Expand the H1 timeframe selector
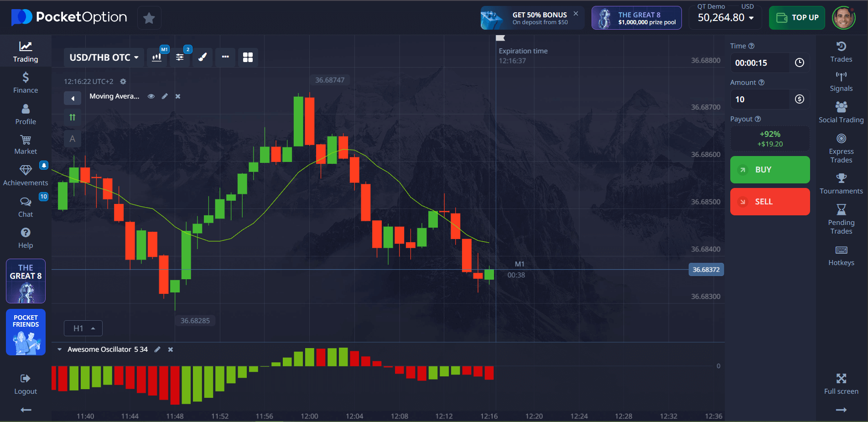The width and height of the screenshot is (868, 422). [83, 328]
